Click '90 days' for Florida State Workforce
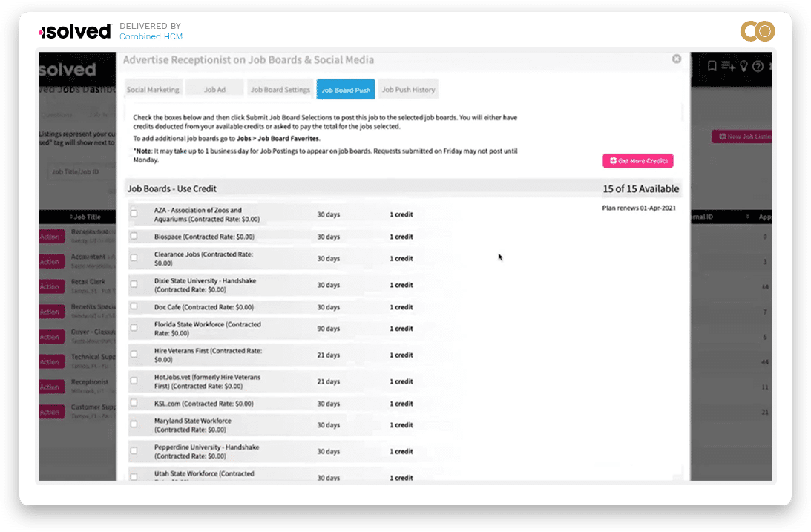 point(329,329)
